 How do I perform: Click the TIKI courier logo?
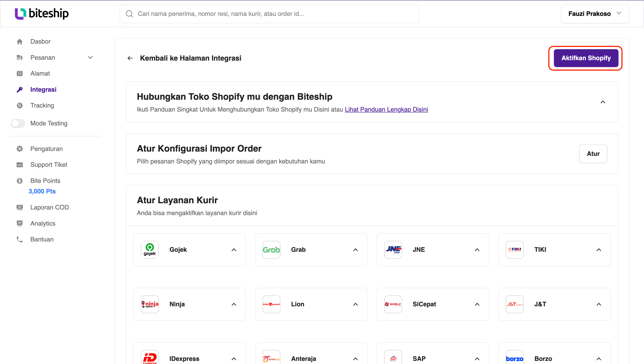click(515, 250)
